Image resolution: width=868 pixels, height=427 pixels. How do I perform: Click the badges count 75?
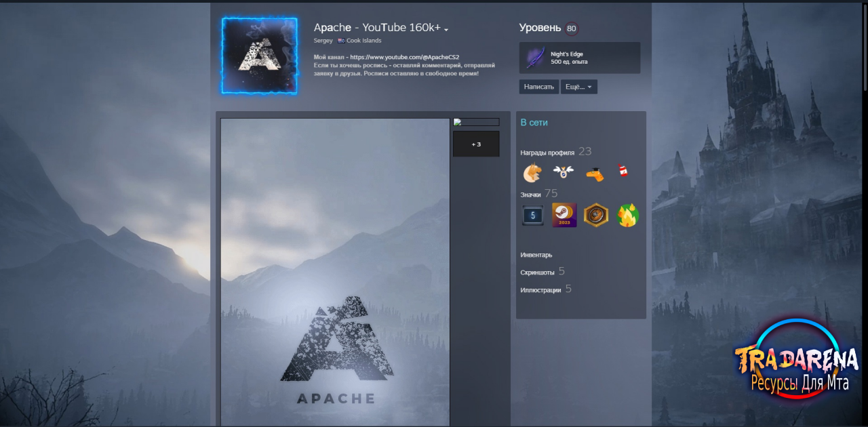click(551, 194)
